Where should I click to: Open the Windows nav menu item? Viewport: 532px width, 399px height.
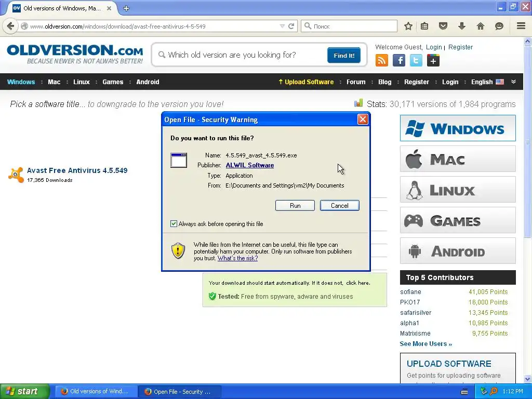[21, 82]
